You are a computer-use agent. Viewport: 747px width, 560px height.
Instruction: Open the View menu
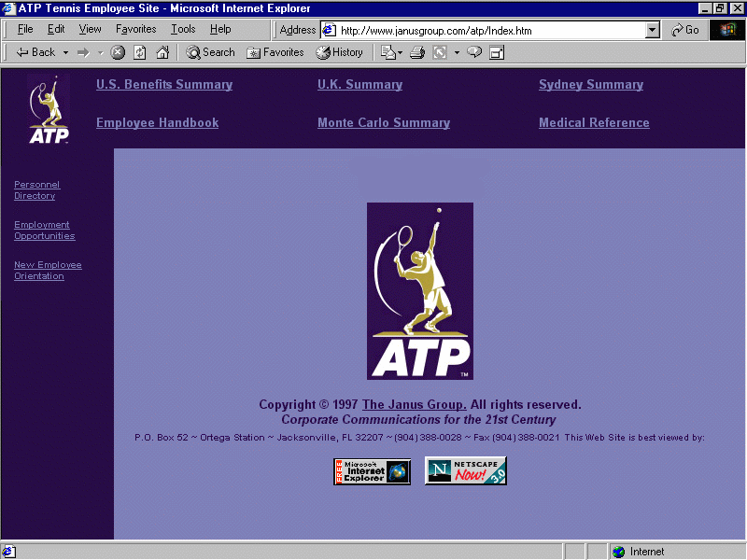click(90, 30)
